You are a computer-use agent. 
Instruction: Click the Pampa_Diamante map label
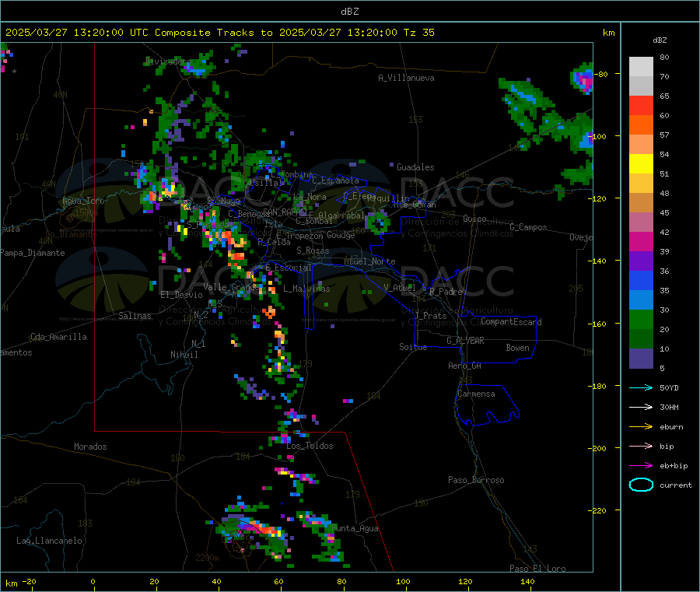point(33,253)
